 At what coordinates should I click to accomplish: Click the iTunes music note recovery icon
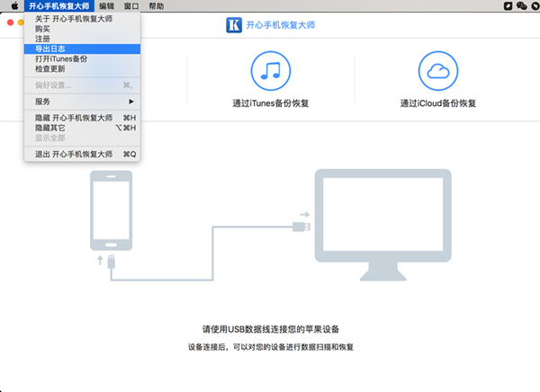click(271, 70)
